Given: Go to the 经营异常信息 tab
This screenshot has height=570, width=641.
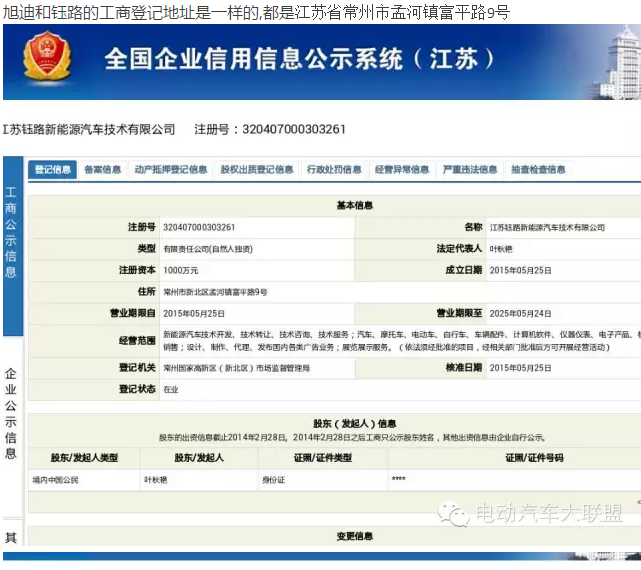Looking at the screenshot, I should (402, 169).
